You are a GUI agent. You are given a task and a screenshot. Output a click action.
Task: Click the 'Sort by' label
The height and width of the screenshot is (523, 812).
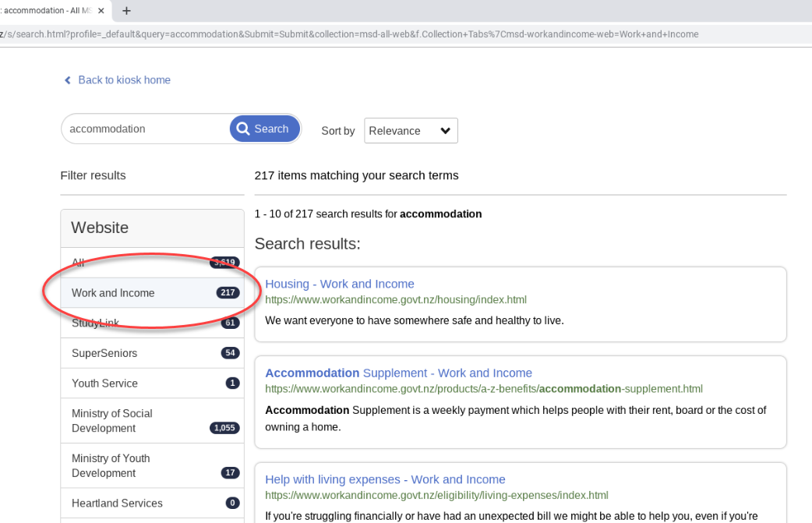(338, 131)
